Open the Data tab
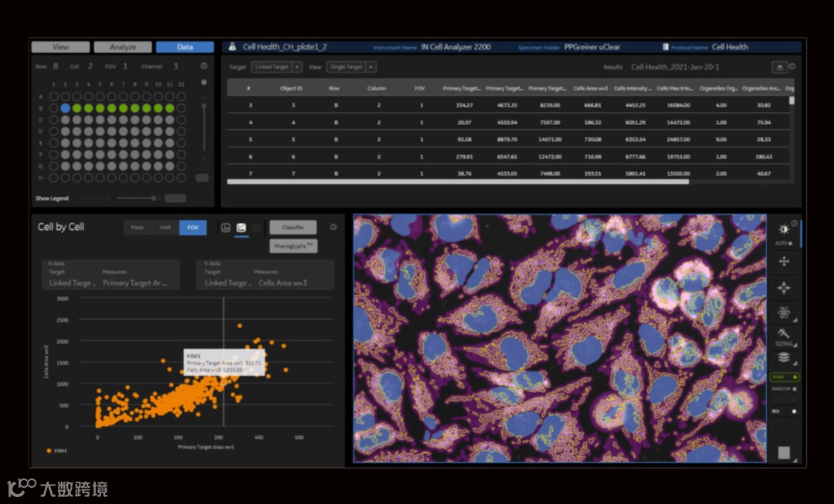This screenshot has width=834, height=504. coord(185,47)
